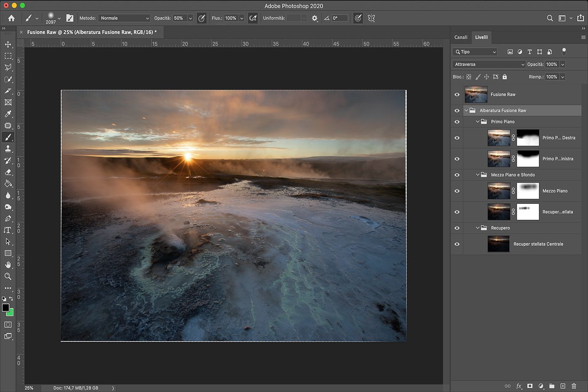
Task: Open the Riemp. fill dropdown arrow
Action: pyautogui.click(x=562, y=77)
